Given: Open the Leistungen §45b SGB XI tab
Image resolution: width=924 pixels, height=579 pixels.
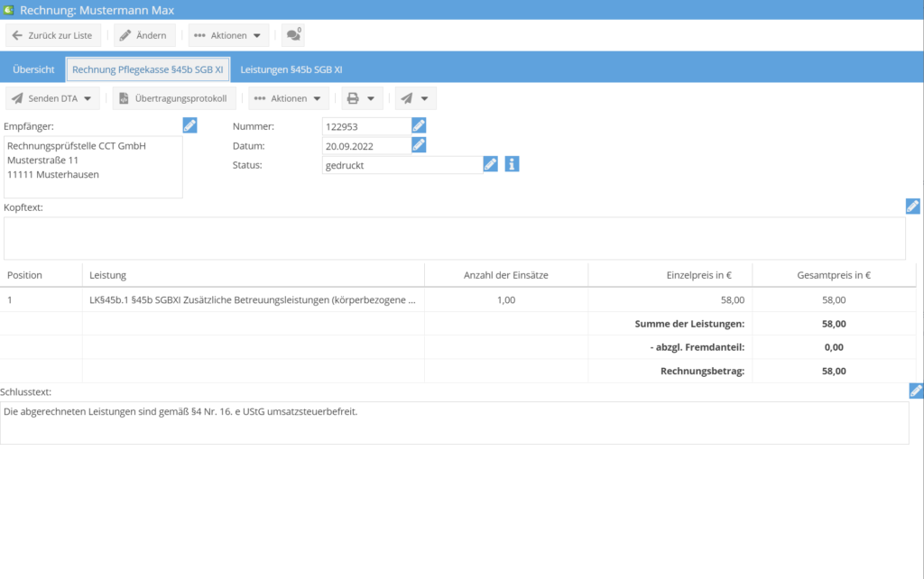Looking at the screenshot, I should [x=291, y=69].
